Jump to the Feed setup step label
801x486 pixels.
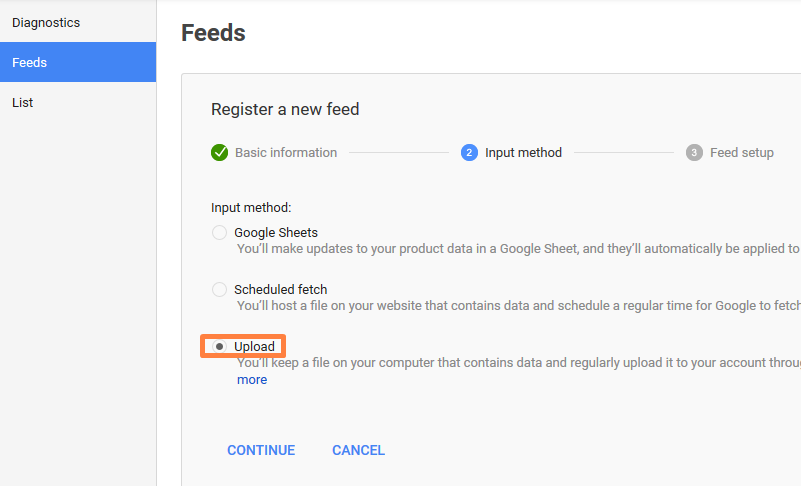click(741, 153)
